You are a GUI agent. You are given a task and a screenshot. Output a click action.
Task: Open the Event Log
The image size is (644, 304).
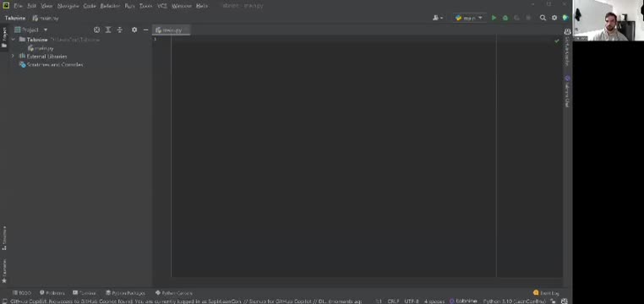[x=546, y=293]
